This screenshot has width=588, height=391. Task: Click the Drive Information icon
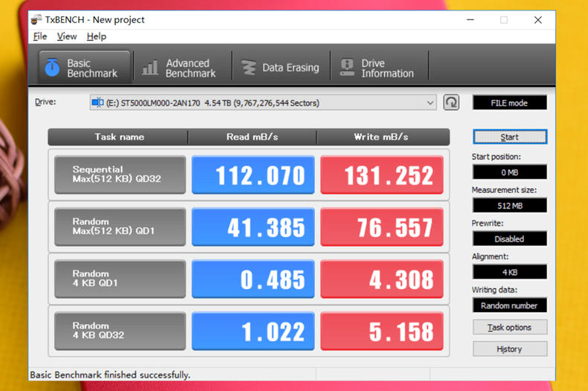346,68
